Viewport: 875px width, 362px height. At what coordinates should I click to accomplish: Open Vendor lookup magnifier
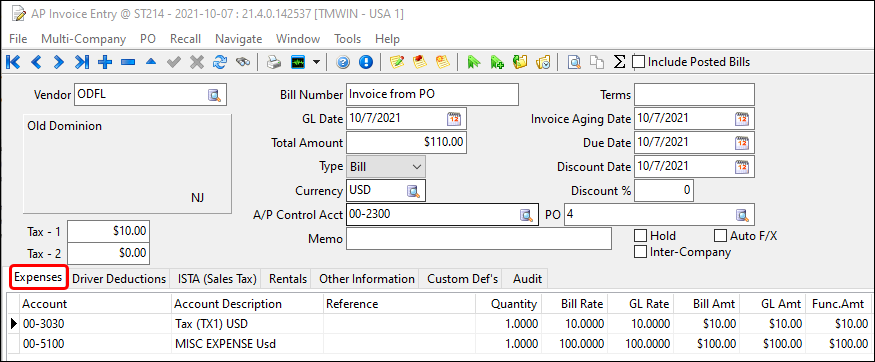(215, 95)
